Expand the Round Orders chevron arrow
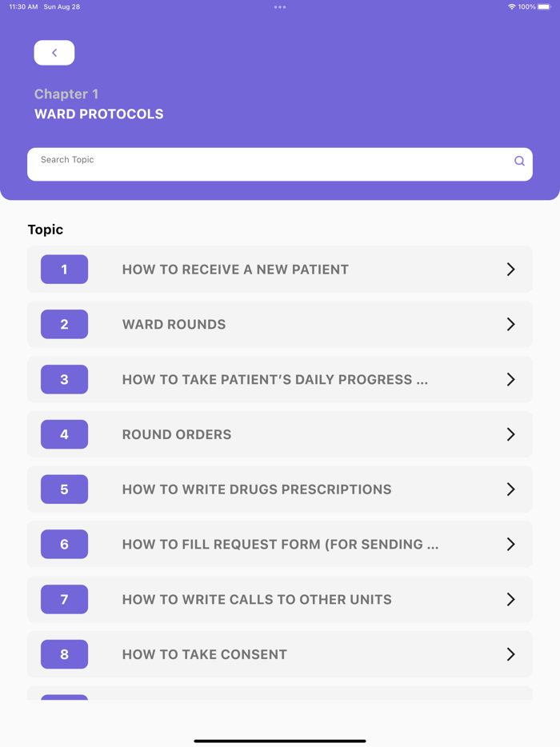 (510, 434)
